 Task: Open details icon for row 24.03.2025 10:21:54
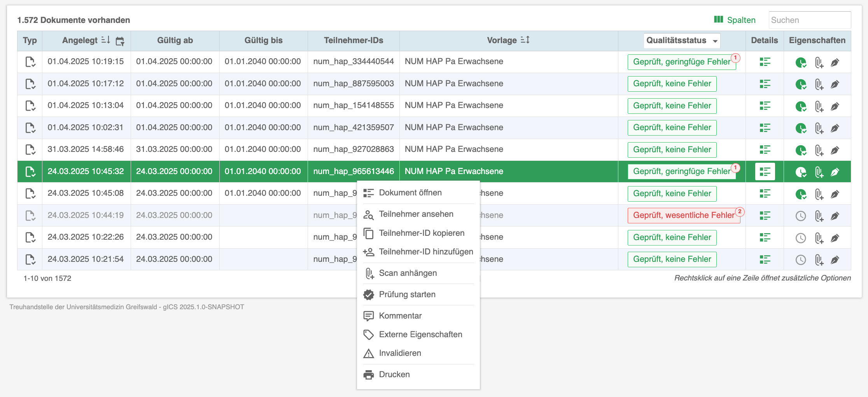[765, 259]
